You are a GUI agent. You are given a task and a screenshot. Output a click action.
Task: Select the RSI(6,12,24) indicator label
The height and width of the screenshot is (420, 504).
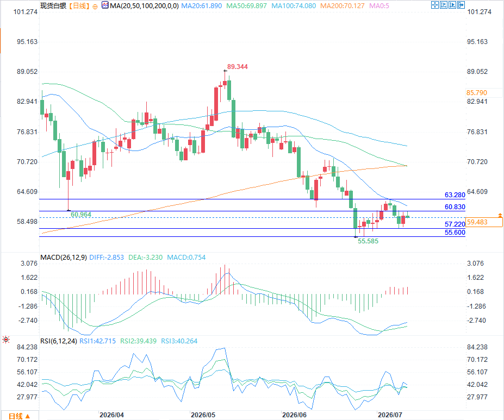[59, 341]
